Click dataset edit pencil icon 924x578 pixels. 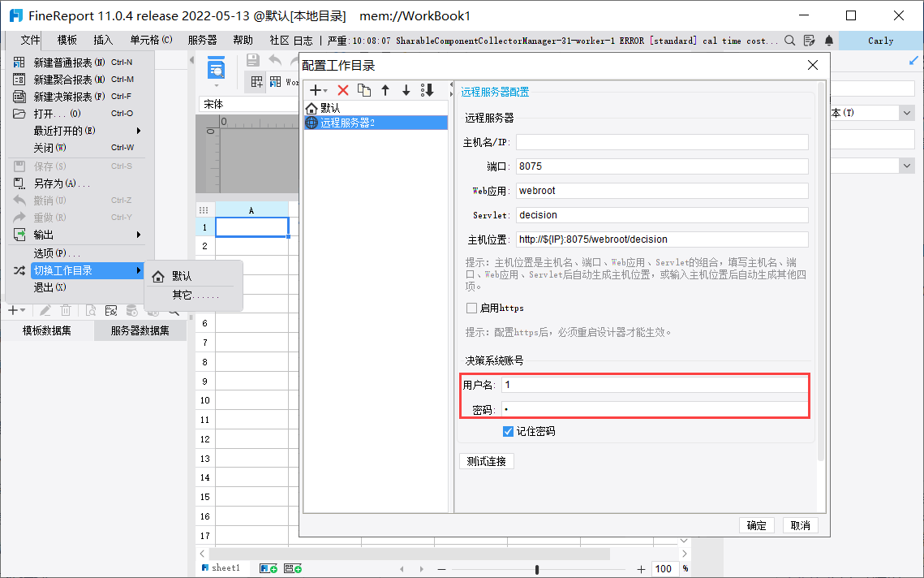pos(45,310)
